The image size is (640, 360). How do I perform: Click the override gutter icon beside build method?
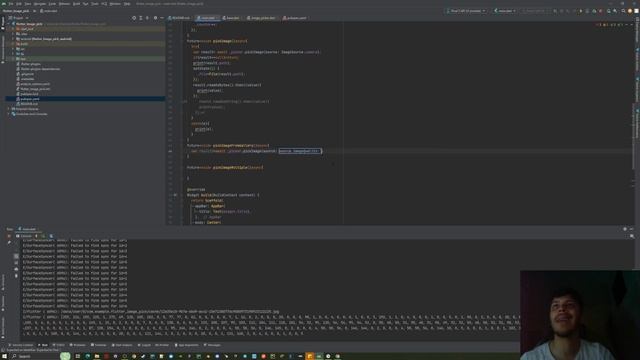[175, 195]
